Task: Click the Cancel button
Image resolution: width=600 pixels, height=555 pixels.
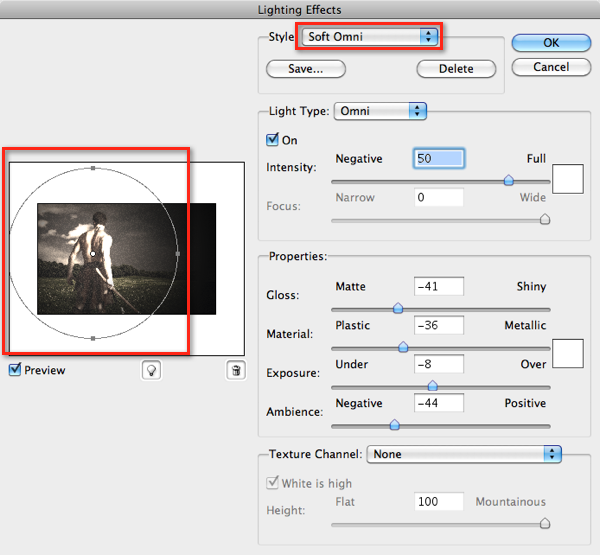Action: coord(551,67)
